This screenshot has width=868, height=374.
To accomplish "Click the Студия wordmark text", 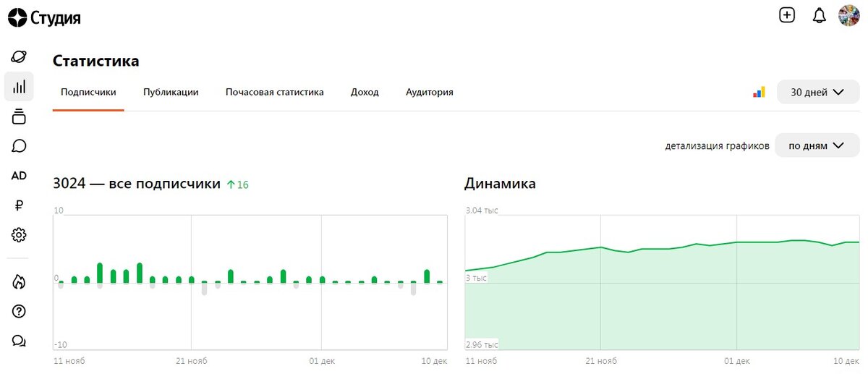I will (56, 18).
